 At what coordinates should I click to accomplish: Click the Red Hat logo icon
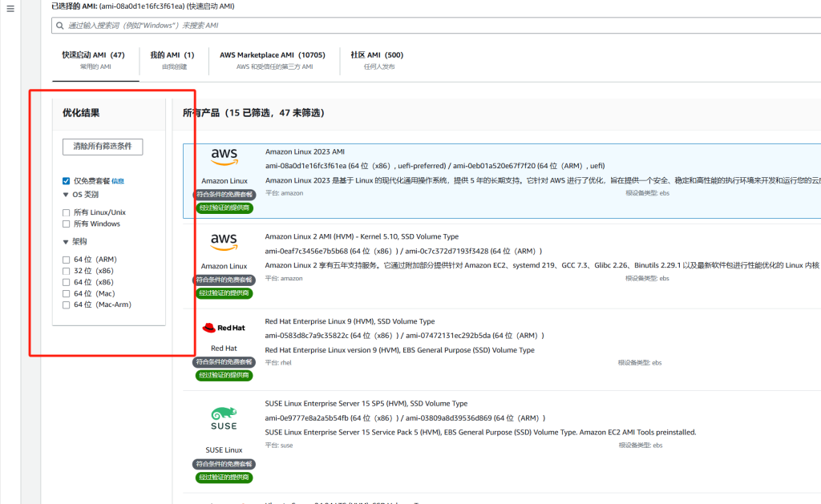pos(224,328)
